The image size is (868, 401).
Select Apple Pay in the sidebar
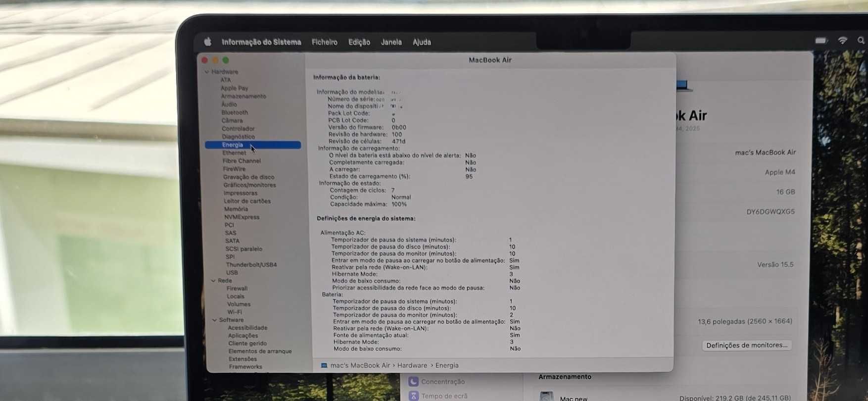click(x=235, y=88)
